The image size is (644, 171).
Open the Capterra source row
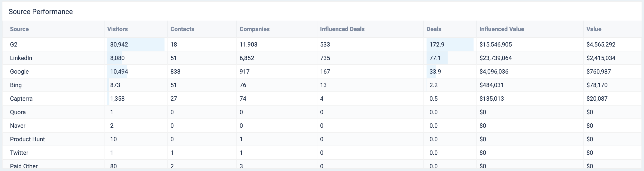21,98
